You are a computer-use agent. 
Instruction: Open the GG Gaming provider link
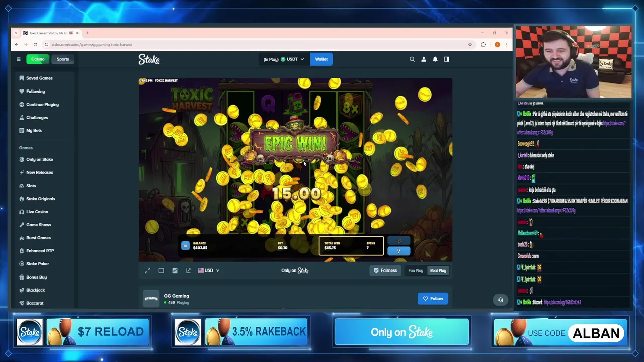(x=176, y=296)
